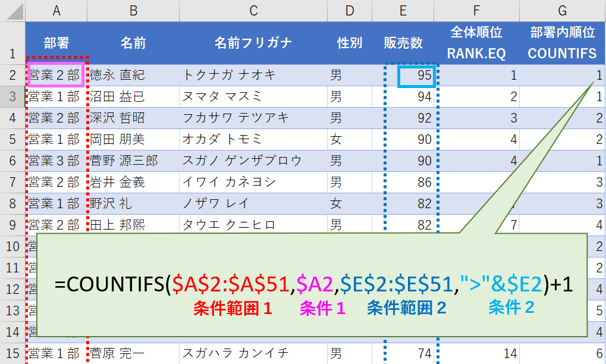Select the 名前 header cell

[132, 42]
